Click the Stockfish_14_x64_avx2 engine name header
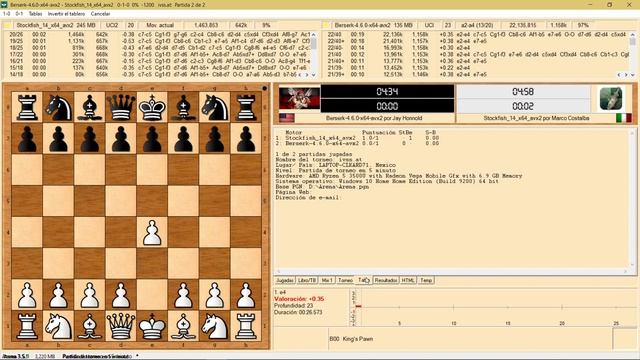 tap(57, 25)
